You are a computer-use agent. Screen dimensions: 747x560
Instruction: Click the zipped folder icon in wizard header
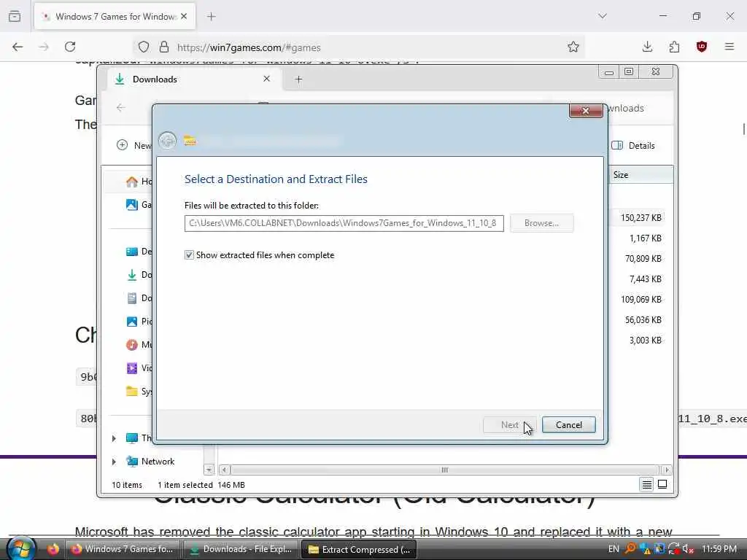[x=190, y=141]
